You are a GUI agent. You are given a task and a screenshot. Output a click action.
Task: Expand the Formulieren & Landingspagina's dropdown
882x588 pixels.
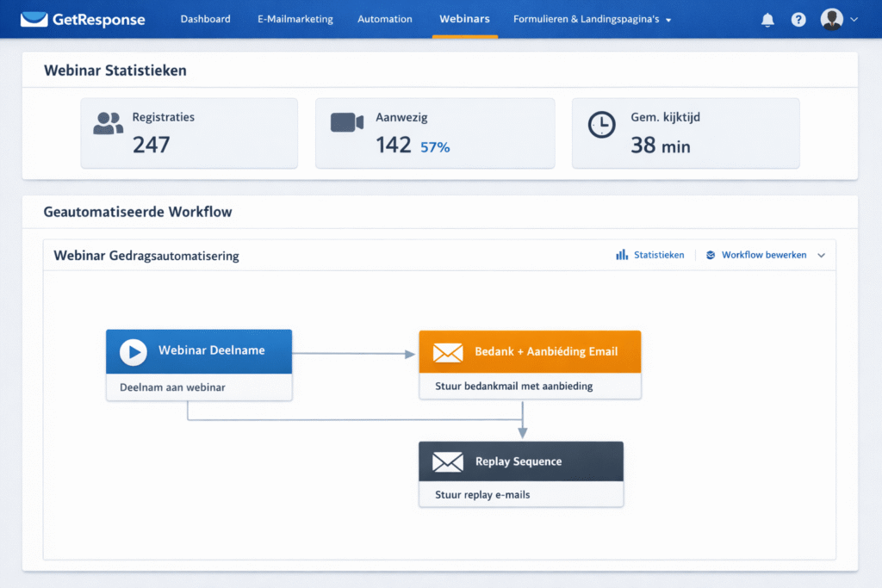(668, 20)
